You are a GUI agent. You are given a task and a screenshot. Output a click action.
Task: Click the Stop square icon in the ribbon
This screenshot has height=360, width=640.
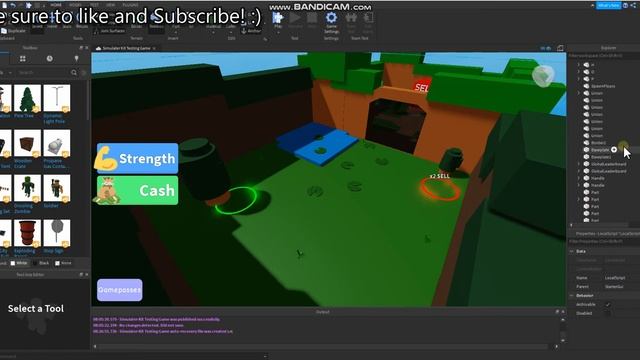(x=312, y=18)
